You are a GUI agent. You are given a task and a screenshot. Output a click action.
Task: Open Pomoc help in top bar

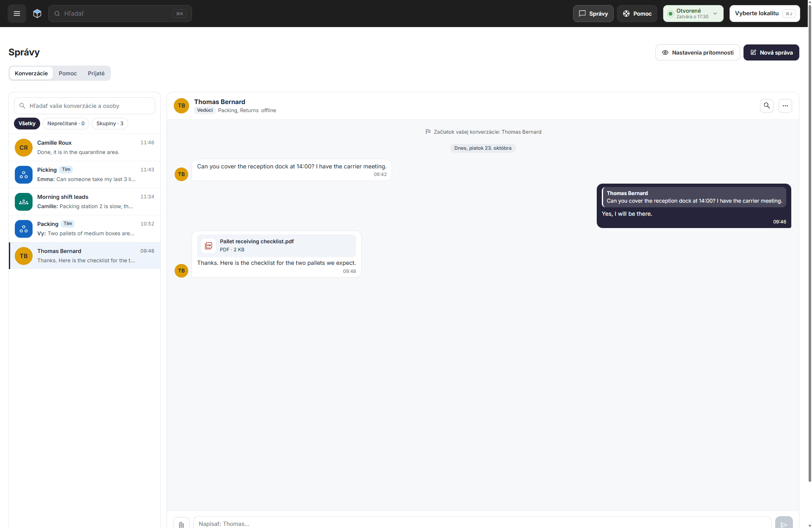pyautogui.click(x=637, y=14)
